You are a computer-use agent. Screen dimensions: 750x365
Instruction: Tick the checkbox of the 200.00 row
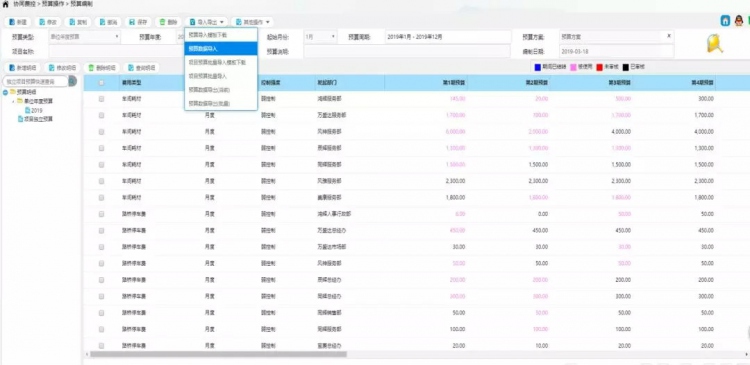click(101, 280)
